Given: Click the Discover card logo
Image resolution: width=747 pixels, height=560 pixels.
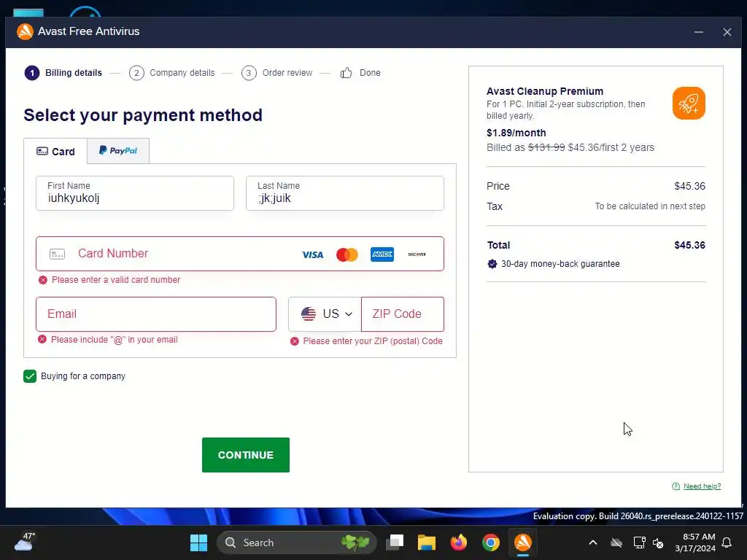Looking at the screenshot, I should click(417, 254).
